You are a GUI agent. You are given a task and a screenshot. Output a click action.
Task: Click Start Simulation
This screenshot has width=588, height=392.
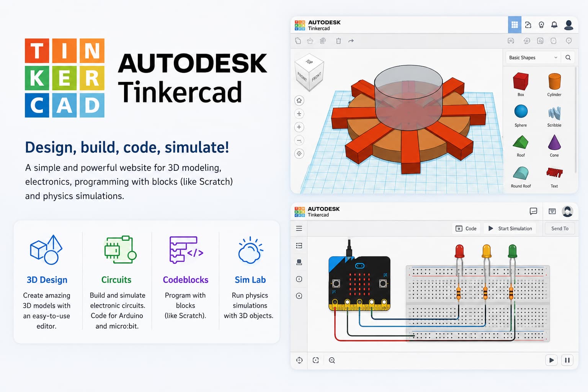pyautogui.click(x=510, y=229)
